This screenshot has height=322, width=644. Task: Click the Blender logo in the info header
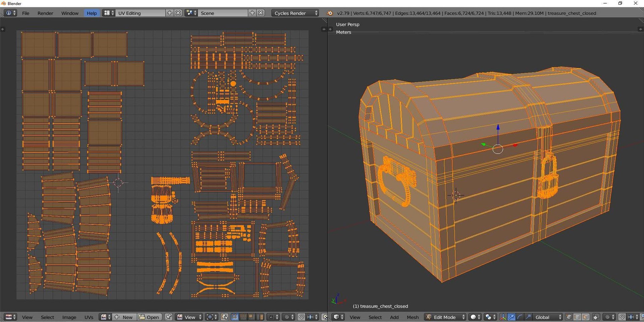(330, 13)
